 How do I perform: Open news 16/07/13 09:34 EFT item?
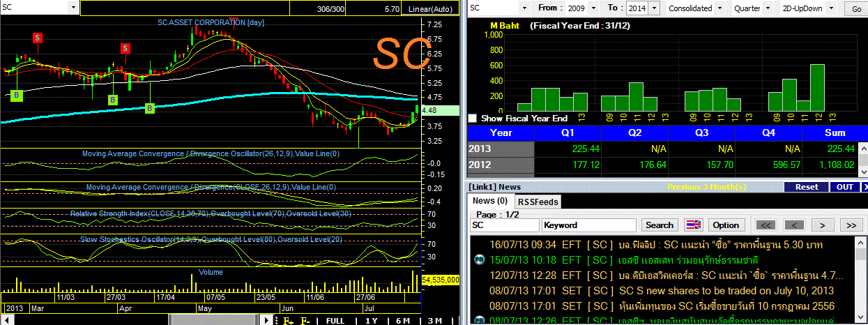tap(663, 245)
